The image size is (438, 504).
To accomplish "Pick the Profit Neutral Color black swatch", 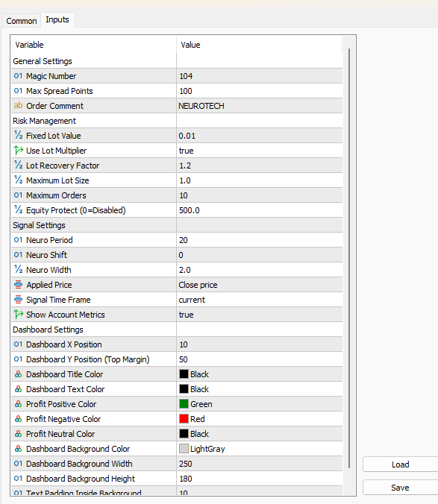I will 184,434.
